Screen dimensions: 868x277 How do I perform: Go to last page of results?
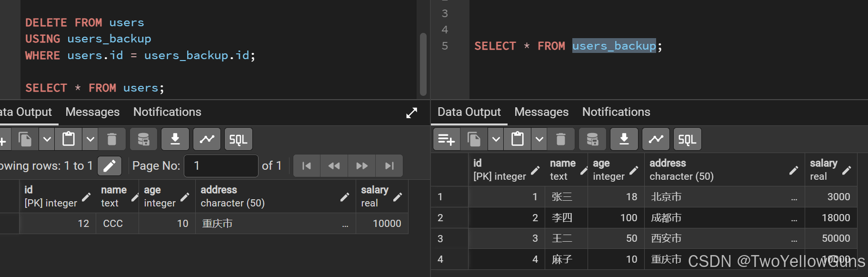[389, 166]
